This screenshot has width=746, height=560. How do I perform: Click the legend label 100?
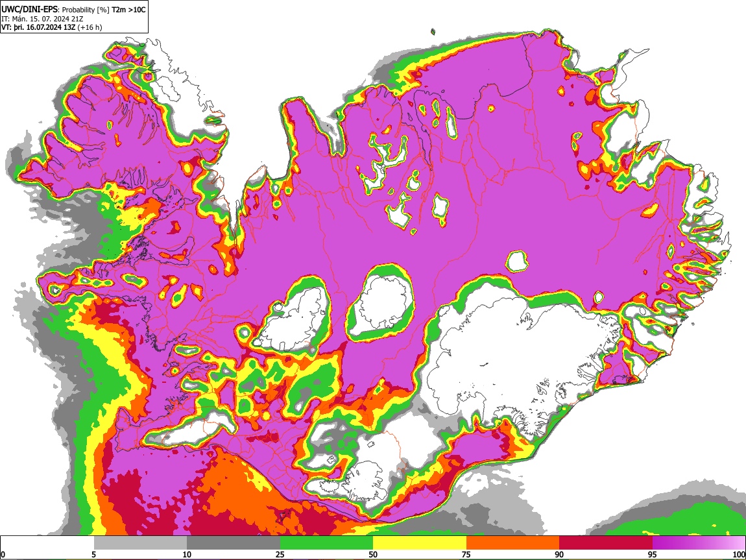click(x=739, y=554)
